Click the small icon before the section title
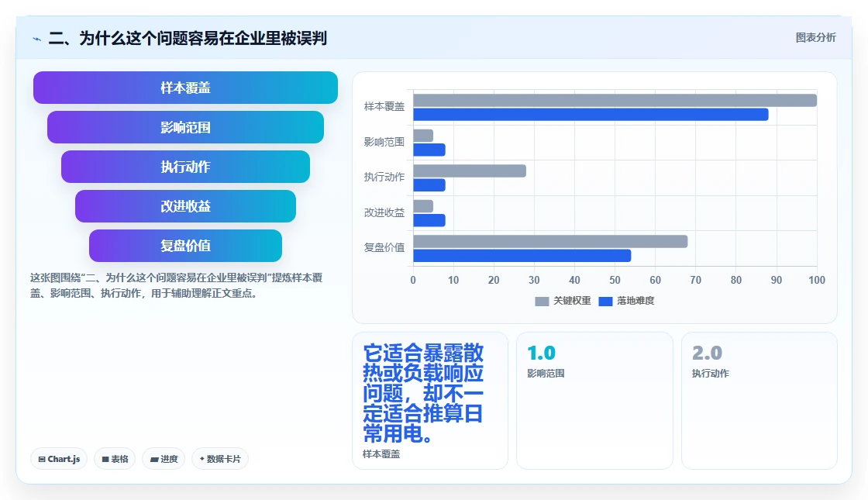 point(37,39)
